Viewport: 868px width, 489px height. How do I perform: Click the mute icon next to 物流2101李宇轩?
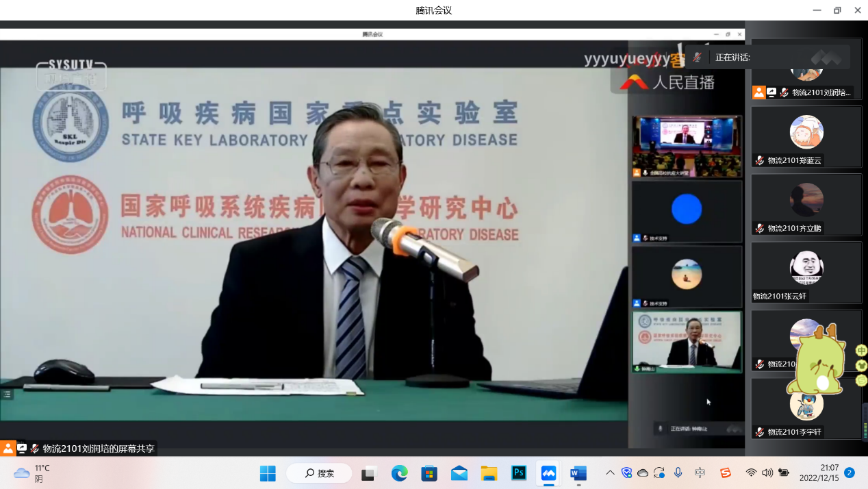tap(759, 432)
